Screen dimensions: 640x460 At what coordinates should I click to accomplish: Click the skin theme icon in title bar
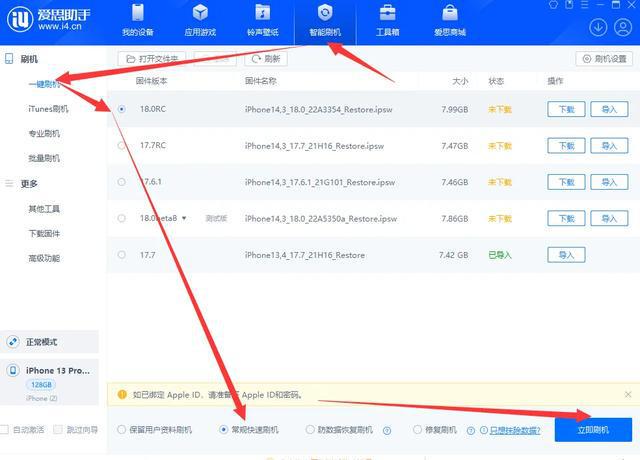point(553,4)
